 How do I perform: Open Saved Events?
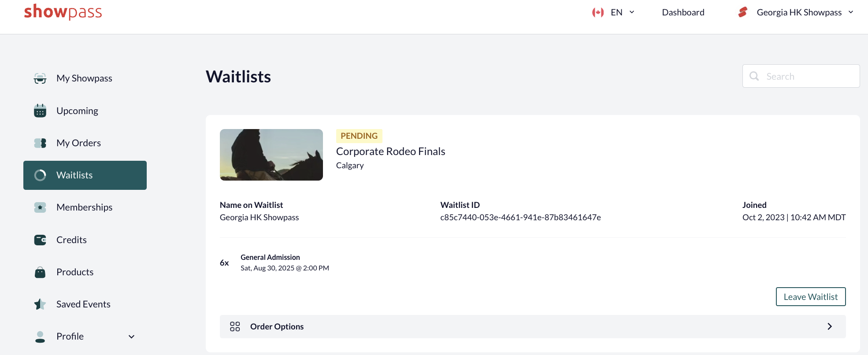pos(83,304)
